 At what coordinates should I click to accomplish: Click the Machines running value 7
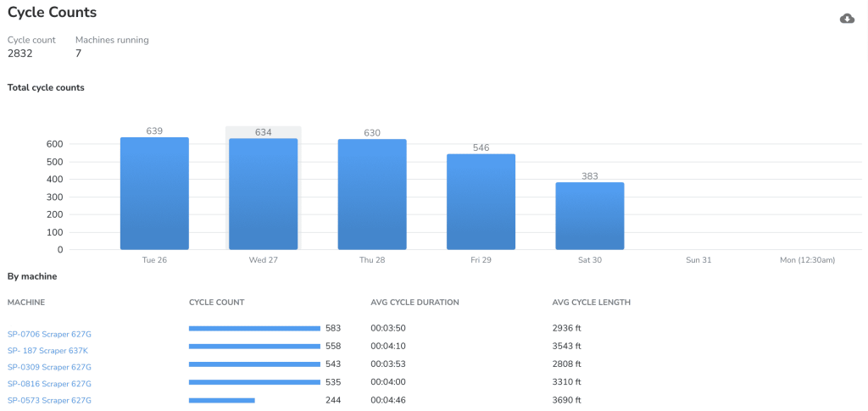coord(79,53)
